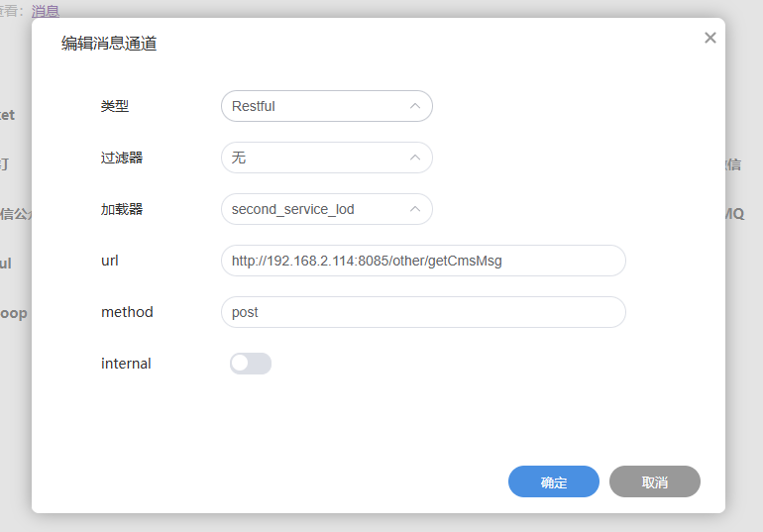Enable the internal switch
This screenshot has height=532, width=763.
click(x=250, y=364)
